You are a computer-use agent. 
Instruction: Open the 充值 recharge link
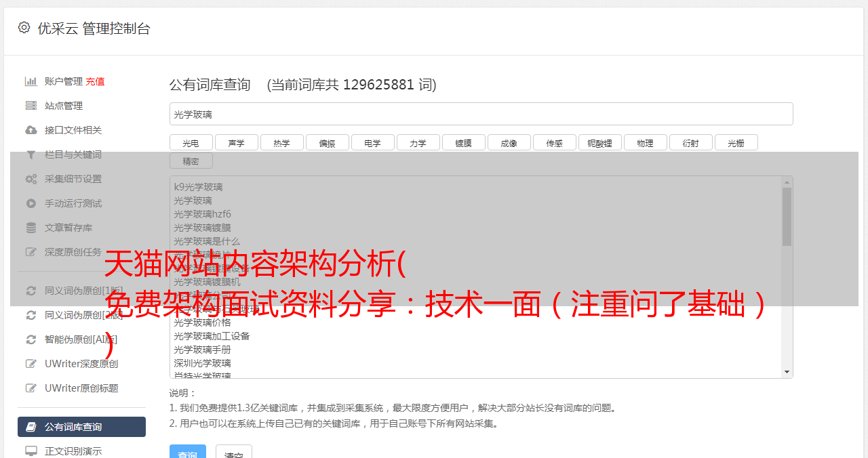95,81
